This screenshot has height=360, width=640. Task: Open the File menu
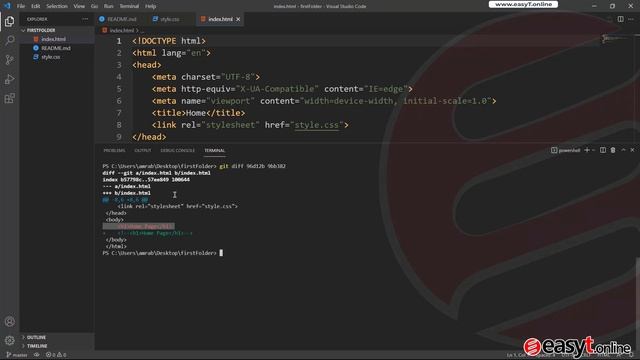click(21, 6)
